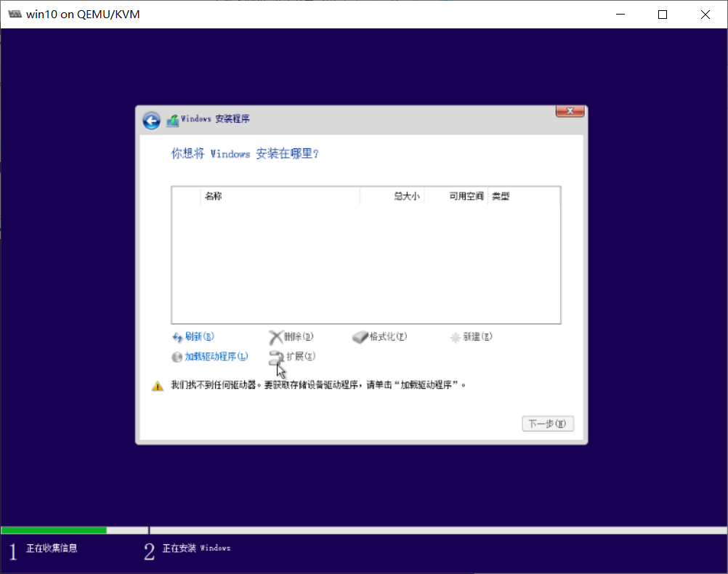Screen dimensions: 728x574
Task: Close the win10 on QEMU/KVM window
Action: tap(705, 15)
